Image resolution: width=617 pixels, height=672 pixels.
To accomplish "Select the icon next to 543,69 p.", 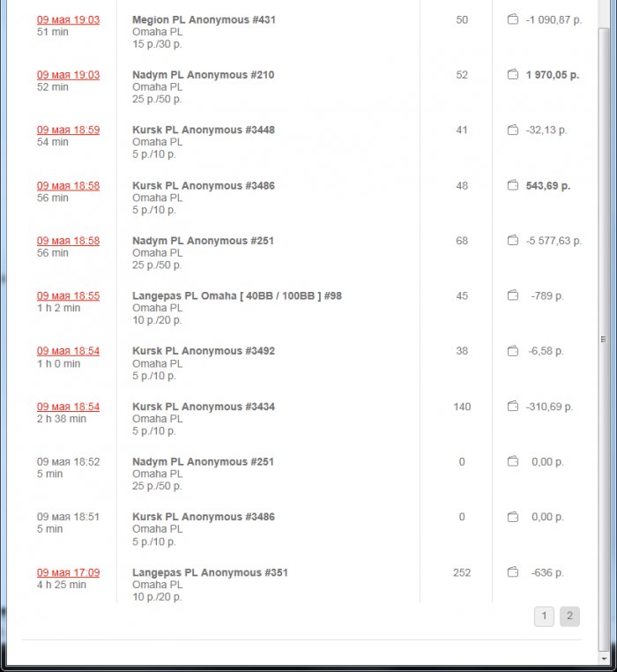I will point(512,185).
